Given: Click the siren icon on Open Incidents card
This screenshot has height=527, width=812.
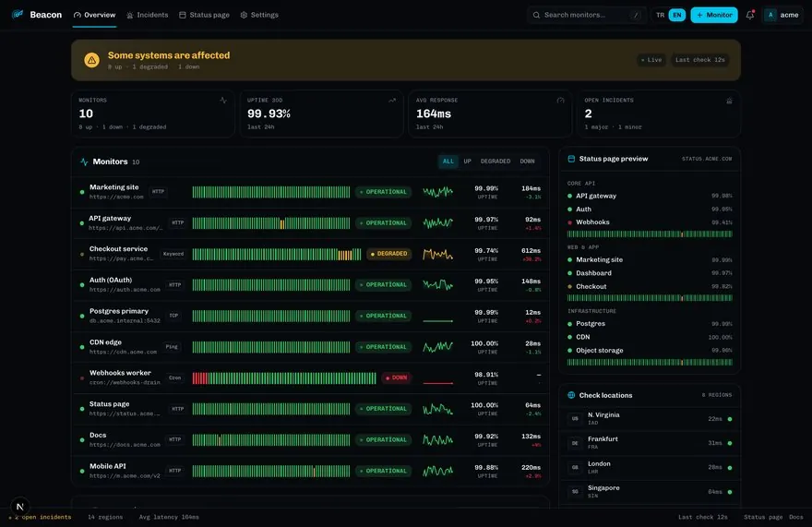Looking at the screenshot, I should coord(729,101).
